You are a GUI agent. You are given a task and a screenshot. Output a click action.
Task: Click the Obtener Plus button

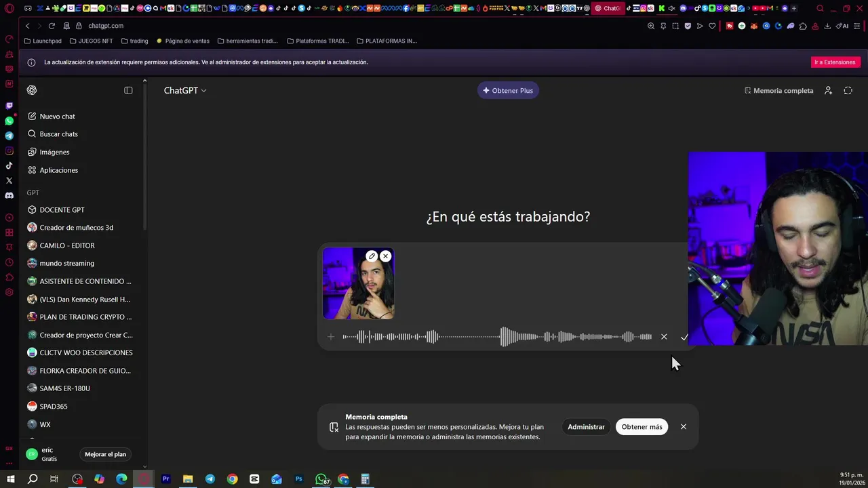(x=508, y=91)
